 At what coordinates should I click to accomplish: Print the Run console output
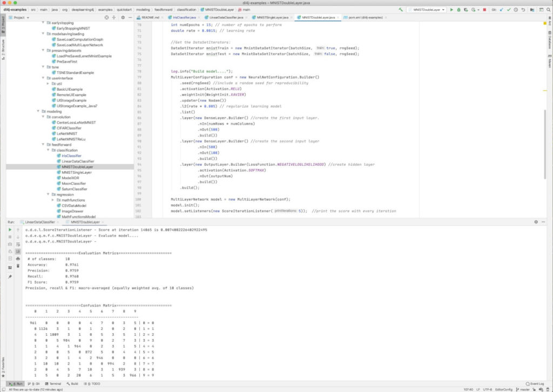[18, 259]
